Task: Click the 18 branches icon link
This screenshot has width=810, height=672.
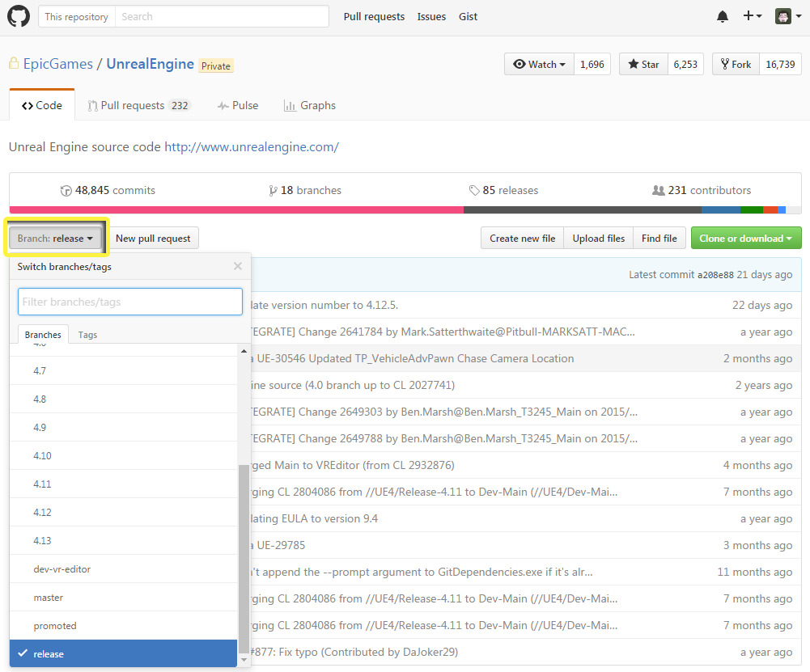Action: point(273,191)
